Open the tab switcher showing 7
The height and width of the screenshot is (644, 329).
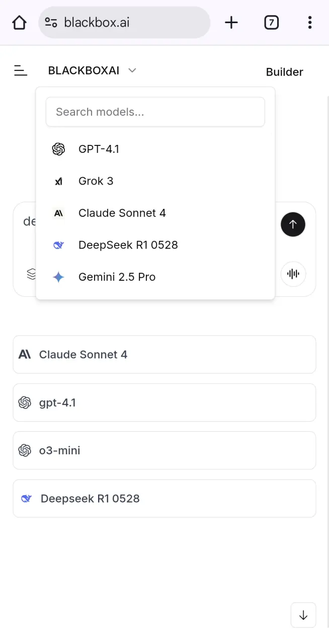[272, 22]
